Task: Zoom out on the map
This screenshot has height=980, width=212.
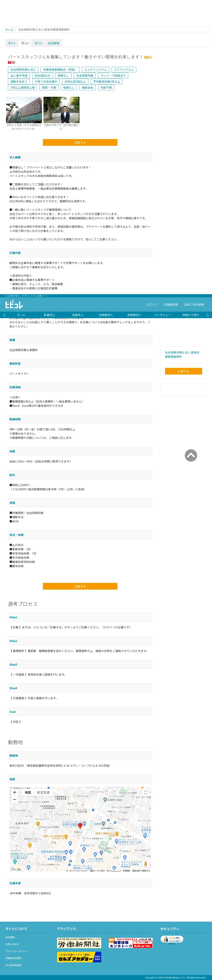Action: (14, 799)
